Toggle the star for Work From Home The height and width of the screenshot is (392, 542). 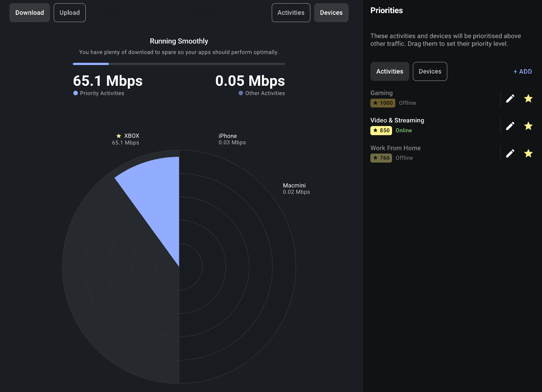point(528,154)
